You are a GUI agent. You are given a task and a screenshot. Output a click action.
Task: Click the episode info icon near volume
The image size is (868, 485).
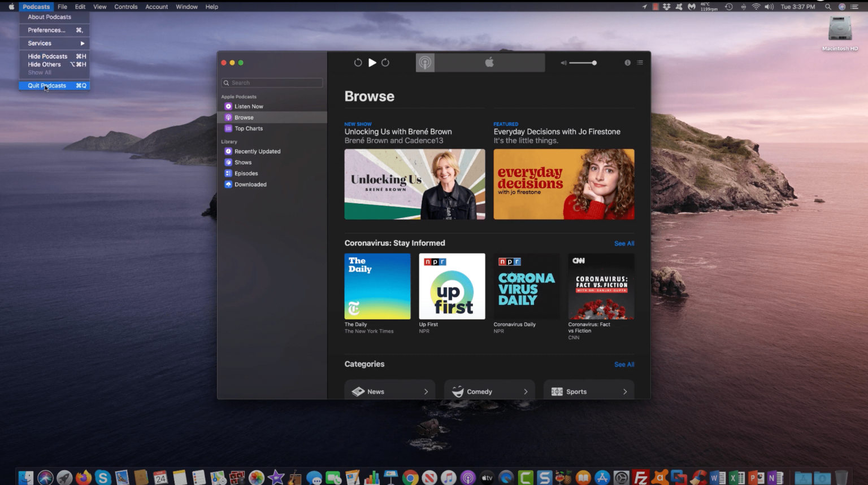[627, 63]
